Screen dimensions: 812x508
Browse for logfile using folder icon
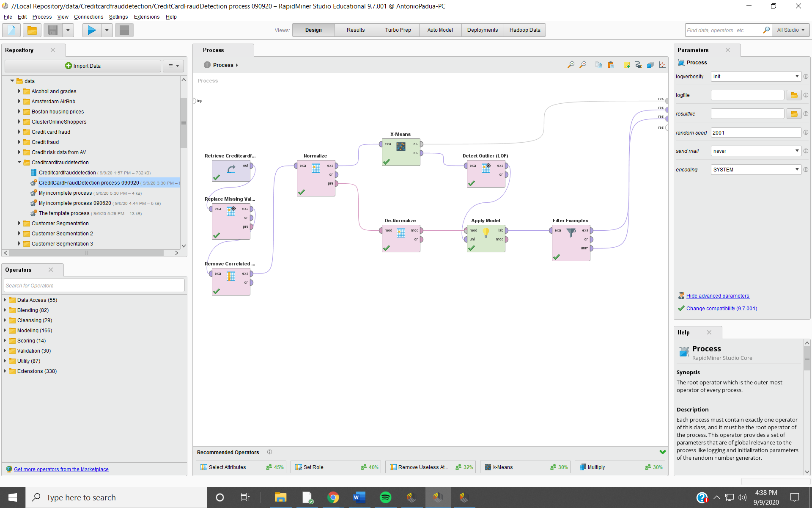[794, 95]
